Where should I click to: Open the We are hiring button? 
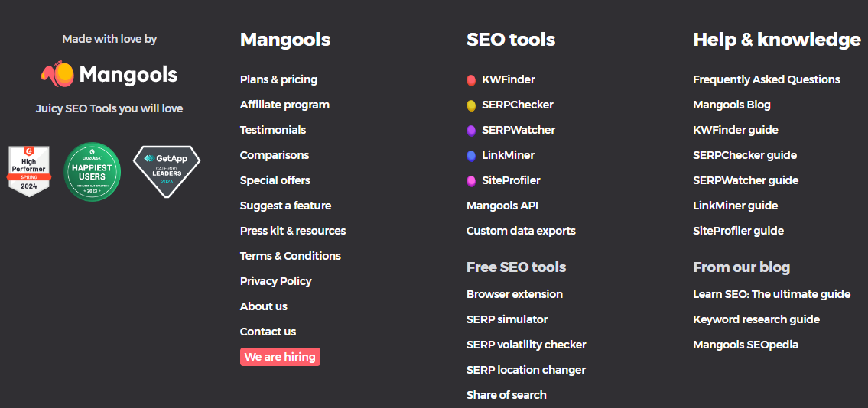(x=280, y=357)
